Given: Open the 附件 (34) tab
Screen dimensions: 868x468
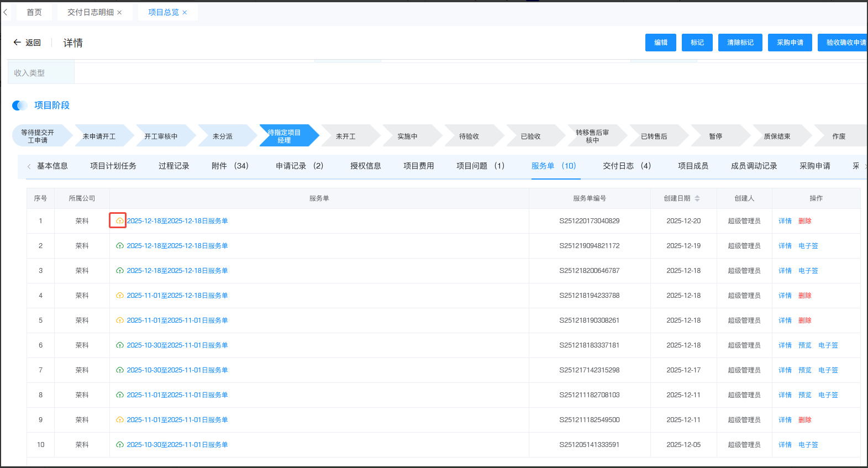Looking at the screenshot, I should coord(230,166).
